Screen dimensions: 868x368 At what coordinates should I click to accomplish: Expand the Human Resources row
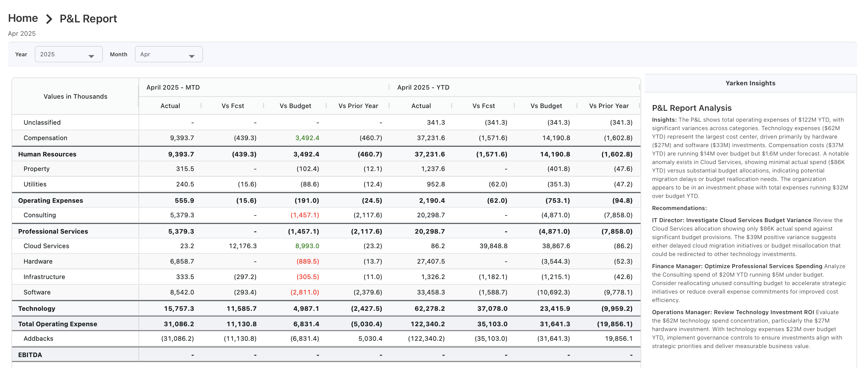tap(47, 154)
